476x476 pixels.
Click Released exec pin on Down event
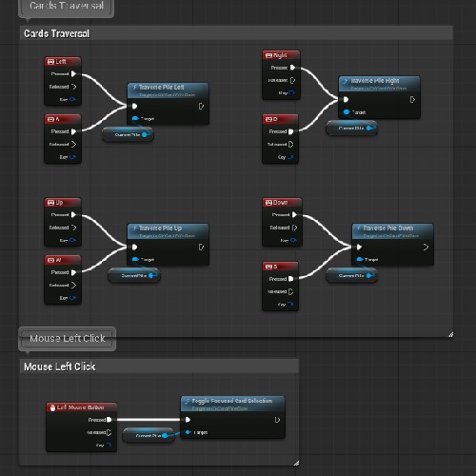coord(294,228)
